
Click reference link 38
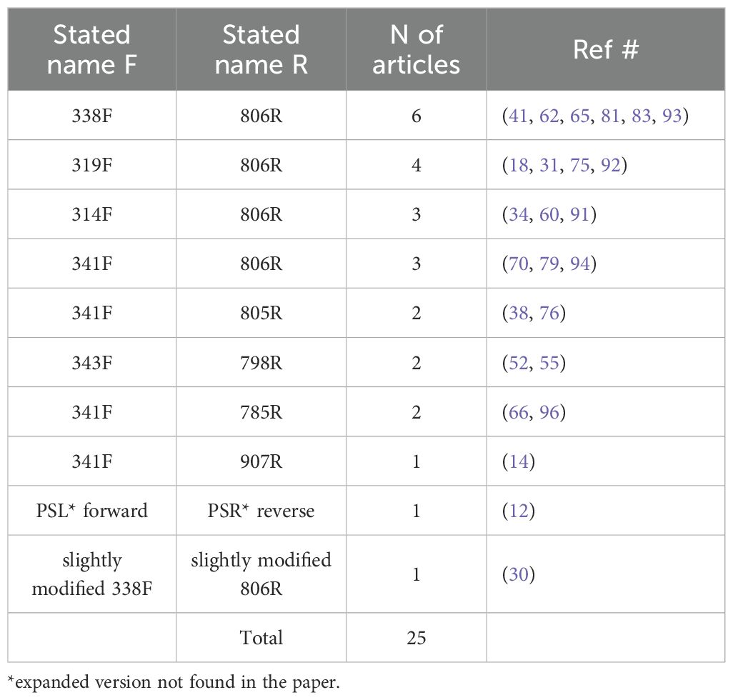(519, 314)
